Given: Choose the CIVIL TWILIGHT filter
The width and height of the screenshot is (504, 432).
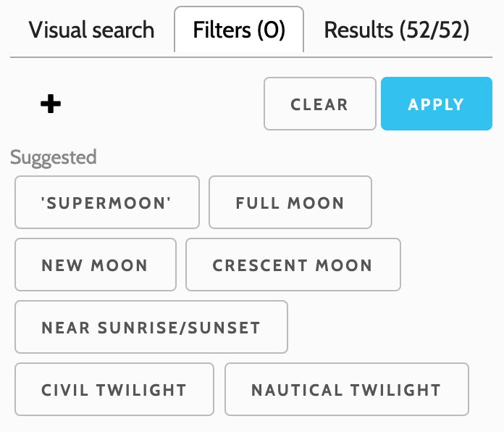Looking at the screenshot, I should pyautogui.click(x=114, y=389).
